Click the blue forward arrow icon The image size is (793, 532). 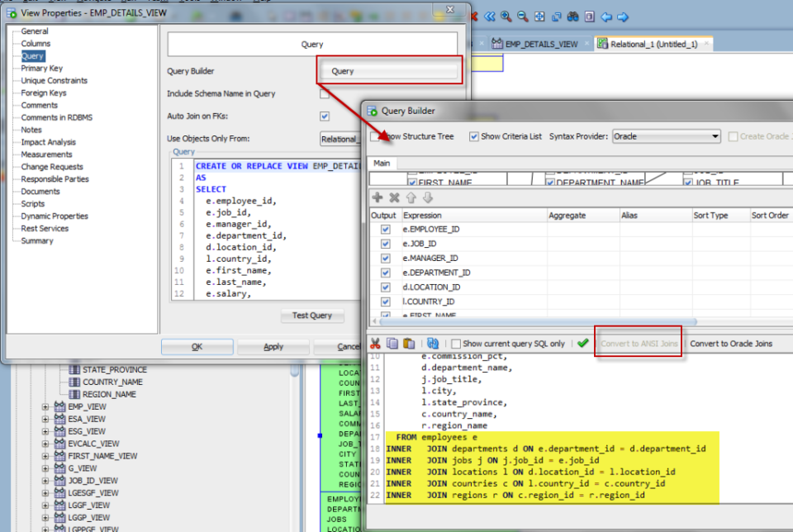[x=624, y=17]
